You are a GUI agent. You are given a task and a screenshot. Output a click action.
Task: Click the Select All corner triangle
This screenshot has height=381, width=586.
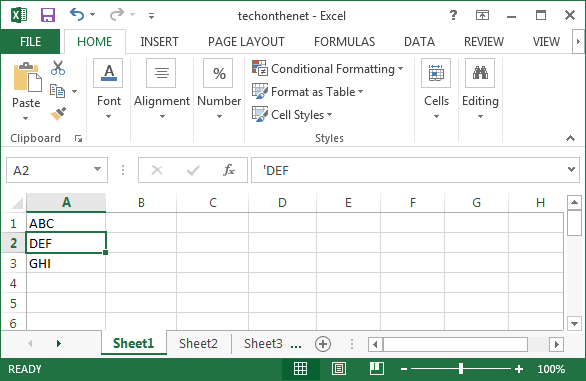[x=17, y=204]
